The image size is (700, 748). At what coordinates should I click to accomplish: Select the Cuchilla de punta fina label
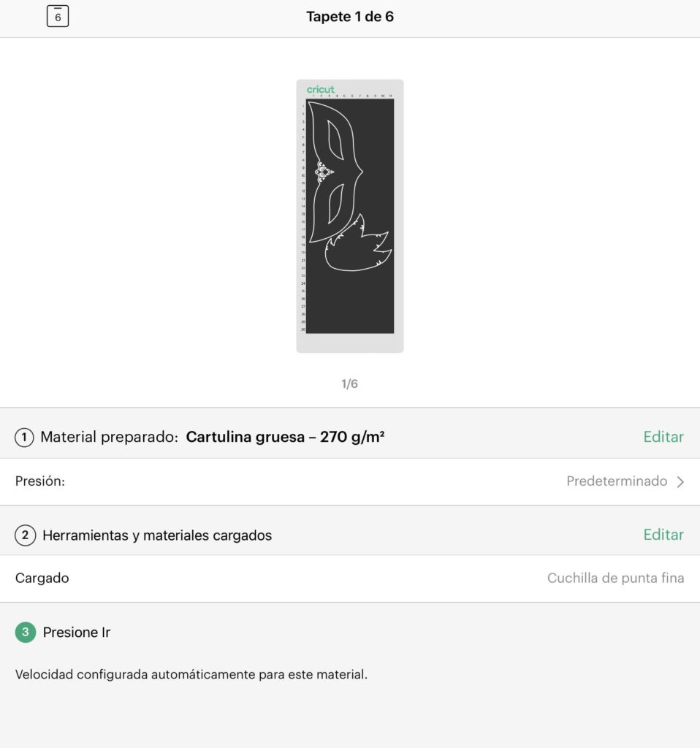[615, 578]
